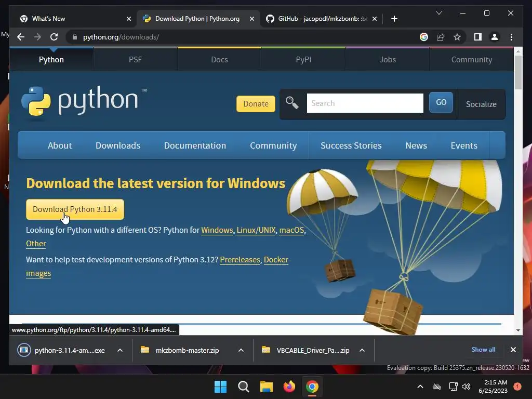Open the About menu item
The image size is (532, 399).
tap(60, 145)
